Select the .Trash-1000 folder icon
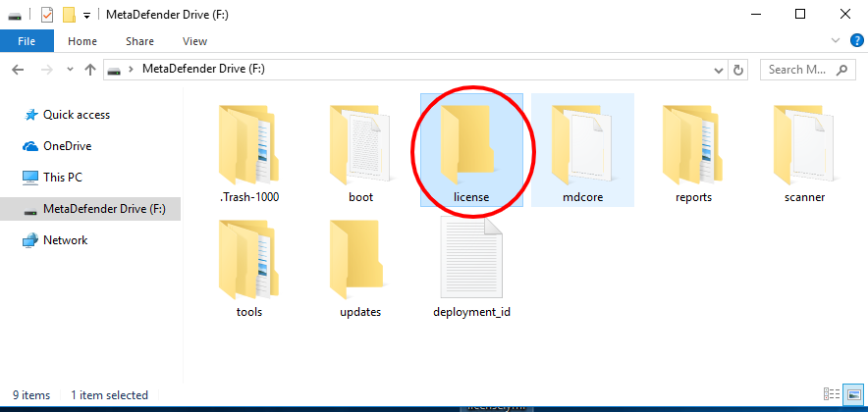This screenshot has height=412, width=868. (248, 144)
